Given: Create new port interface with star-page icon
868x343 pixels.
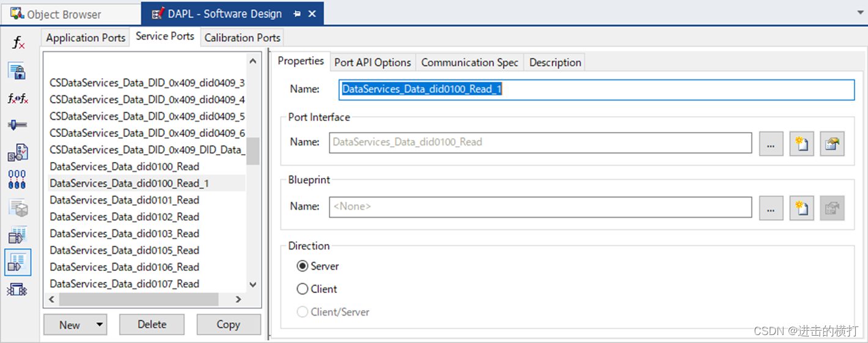Looking at the screenshot, I should coord(801,144).
